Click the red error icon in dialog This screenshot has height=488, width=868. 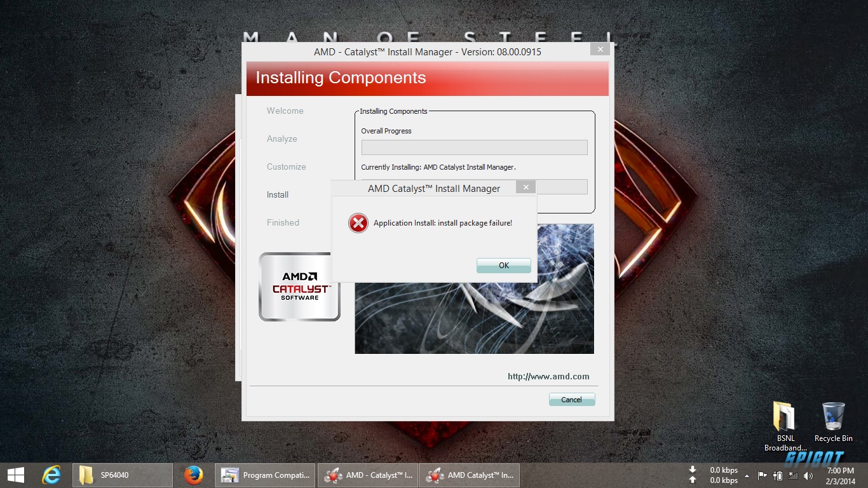point(358,223)
